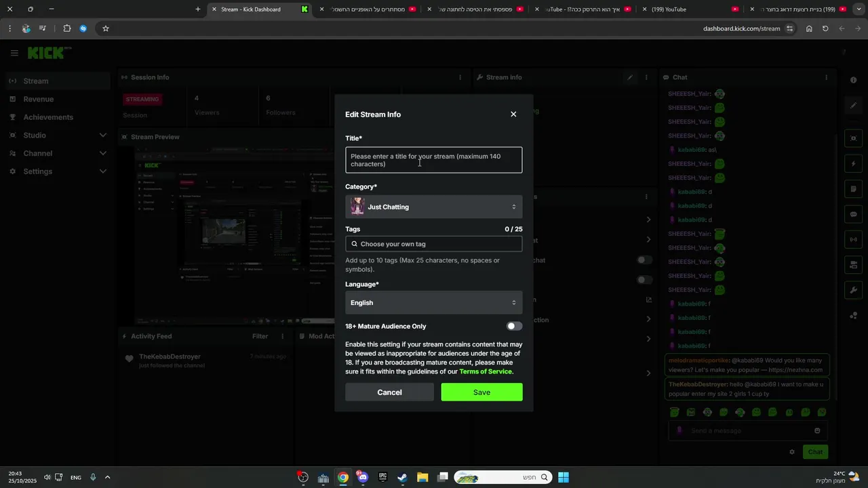The width and height of the screenshot is (868, 488).
Task: Open Epic Games launcher from the taskbar
Action: 382,477
